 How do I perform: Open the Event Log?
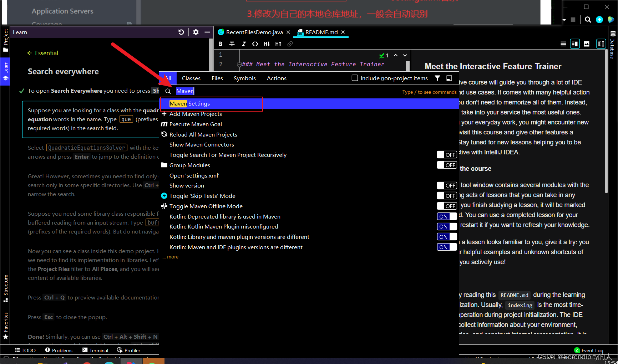coord(589,350)
